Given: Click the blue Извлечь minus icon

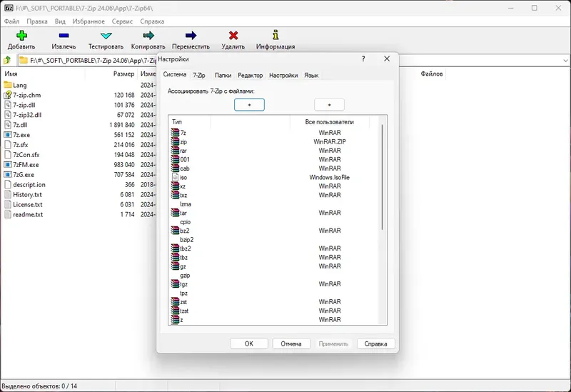Looking at the screenshot, I should (64, 35).
